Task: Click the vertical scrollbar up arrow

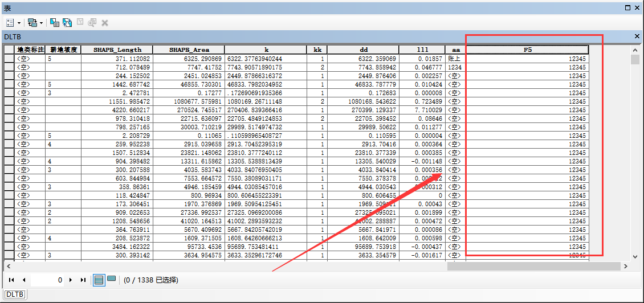Action: [x=635, y=50]
